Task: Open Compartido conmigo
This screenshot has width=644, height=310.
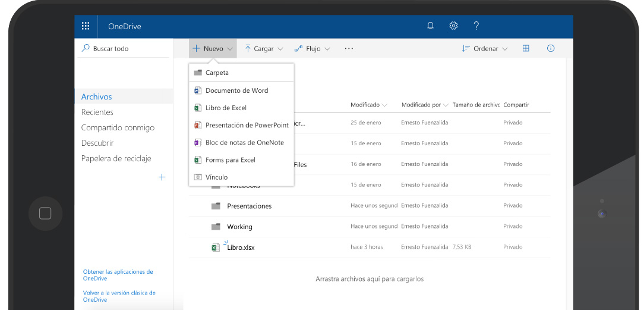Action: (x=118, y=127)
